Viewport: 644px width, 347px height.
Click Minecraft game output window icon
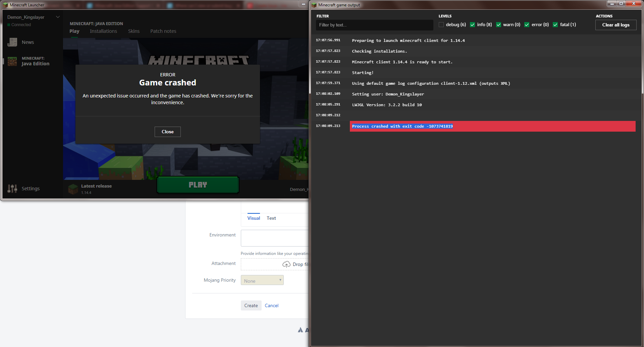(x=314, y=5)
